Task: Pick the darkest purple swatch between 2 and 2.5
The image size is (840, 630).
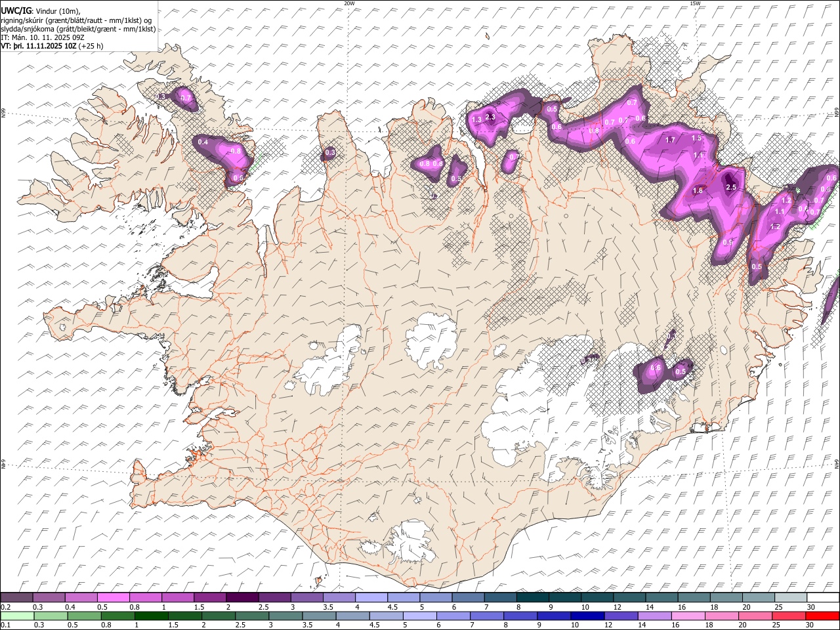Action: coord(242,597)
